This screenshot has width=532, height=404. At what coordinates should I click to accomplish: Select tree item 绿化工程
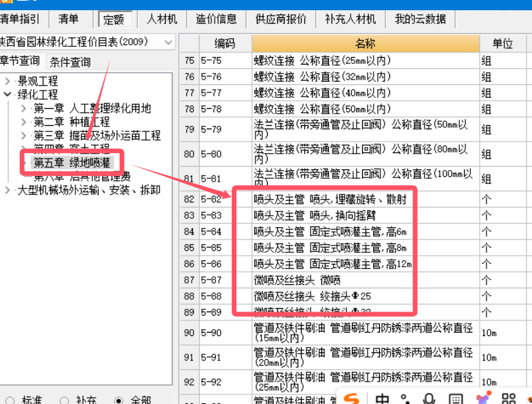tap(37, 95)
